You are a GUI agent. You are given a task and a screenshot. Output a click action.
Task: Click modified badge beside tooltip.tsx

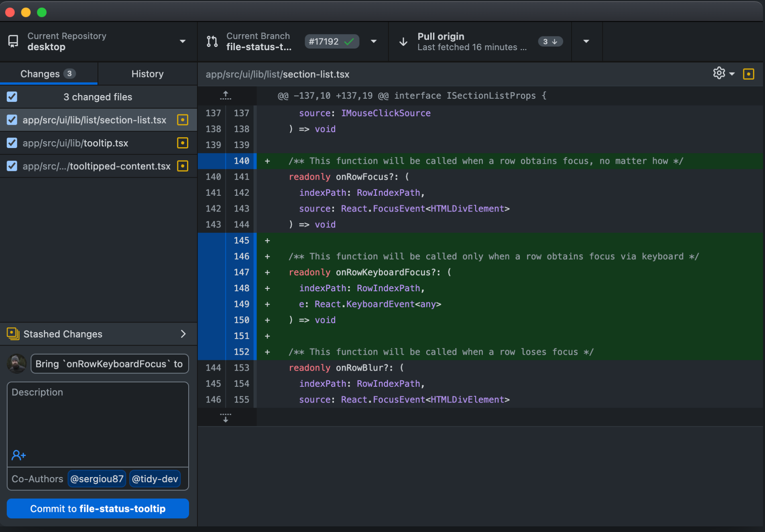point(183,143)
